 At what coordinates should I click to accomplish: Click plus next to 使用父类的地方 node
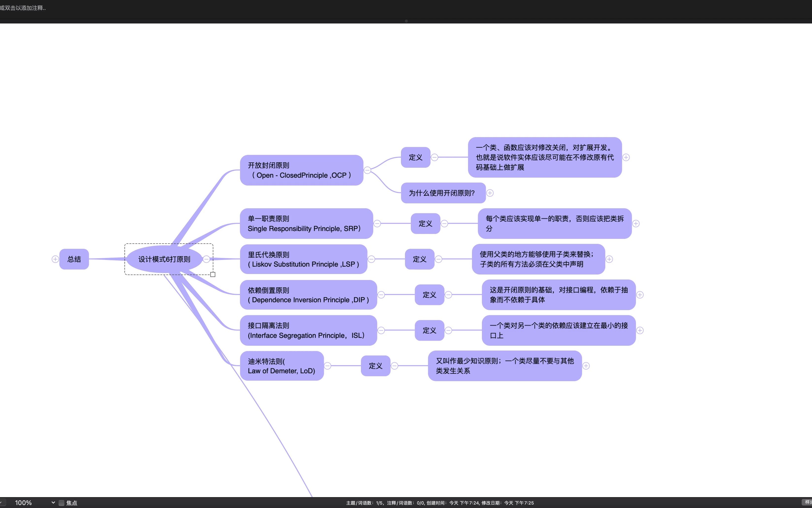tap(609, 259)
